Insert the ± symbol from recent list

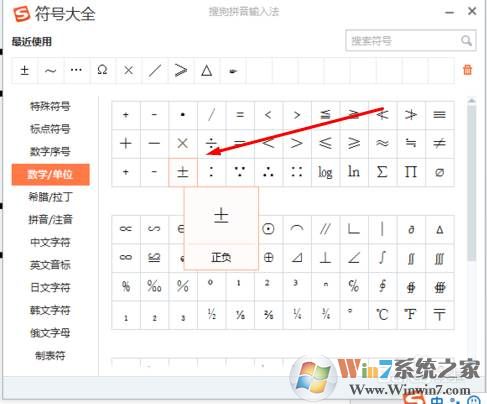click(x=25, y=70)
